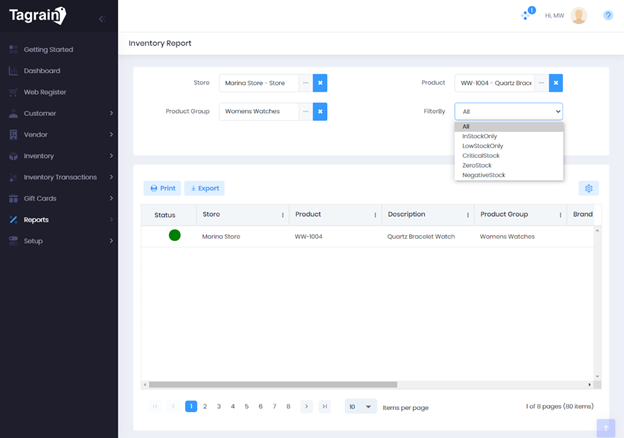
Task: Click the Vendor building icon
Action: coord(13,134)
